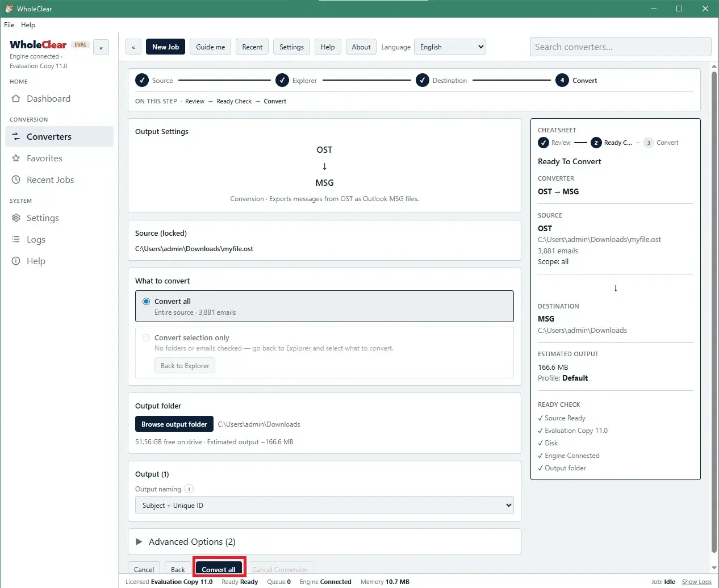Go to Dashboard in the sidebar
Viewport: 719px width, 588px height.
point(60,99)
